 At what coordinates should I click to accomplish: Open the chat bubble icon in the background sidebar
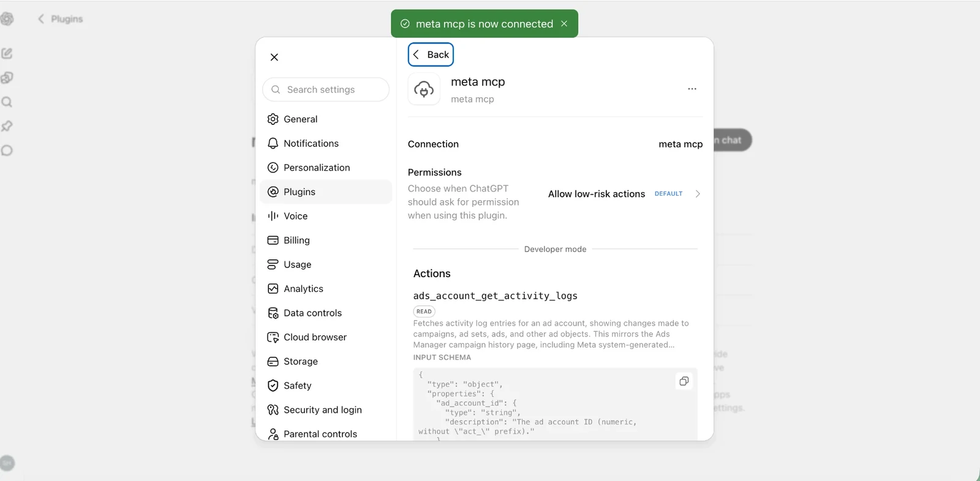point(7,151)
